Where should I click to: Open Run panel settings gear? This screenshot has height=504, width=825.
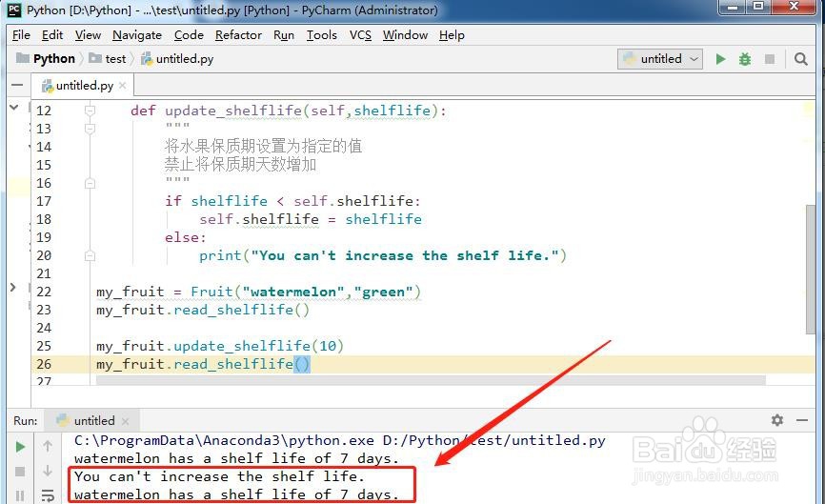[777, 420]
